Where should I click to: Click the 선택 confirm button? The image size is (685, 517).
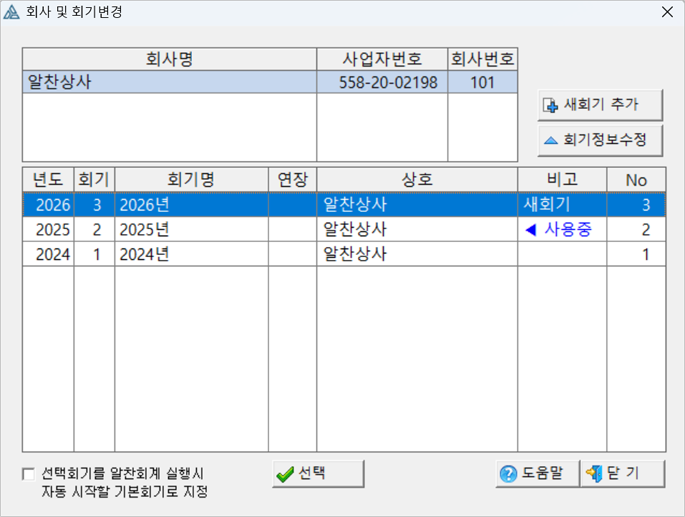[x=318, y=474]
